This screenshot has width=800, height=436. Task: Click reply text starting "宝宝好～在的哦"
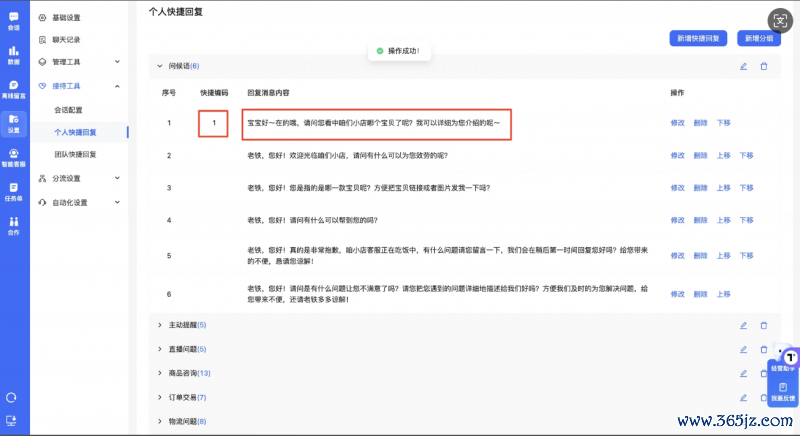[373, 123]
